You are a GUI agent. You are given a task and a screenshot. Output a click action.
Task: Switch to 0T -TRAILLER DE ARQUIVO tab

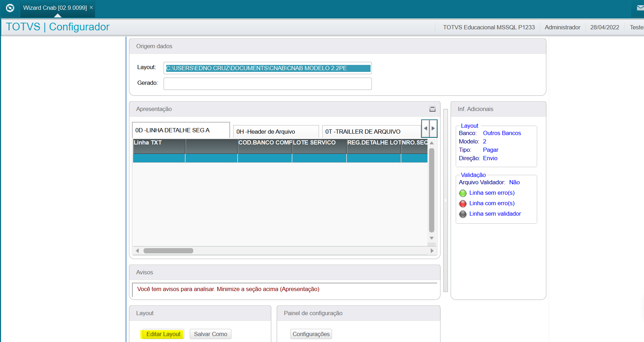click(x=372, y=132)
